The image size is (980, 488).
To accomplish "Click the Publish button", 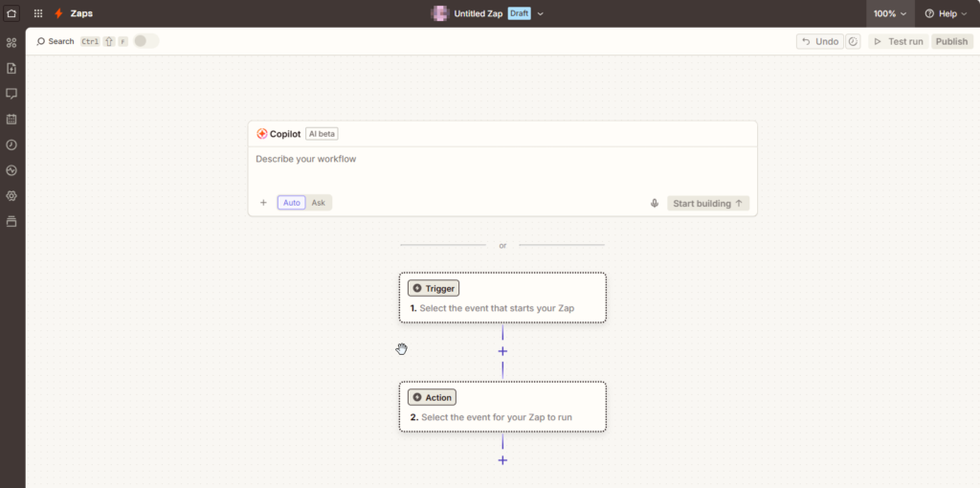I will coord(951,41).
